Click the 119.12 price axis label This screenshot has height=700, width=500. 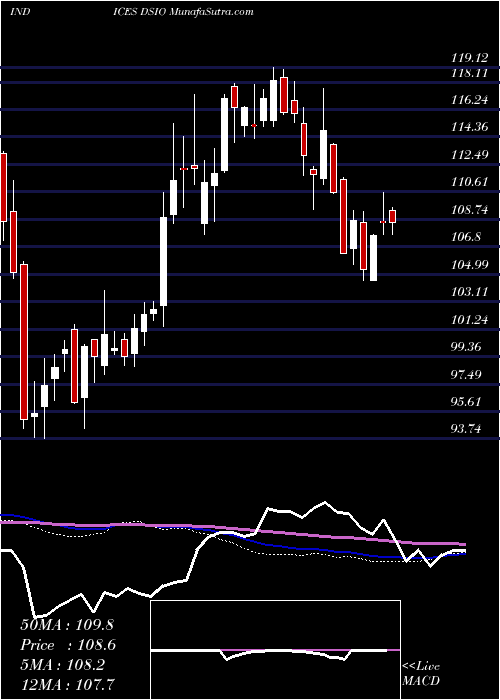tap(469, 58)
